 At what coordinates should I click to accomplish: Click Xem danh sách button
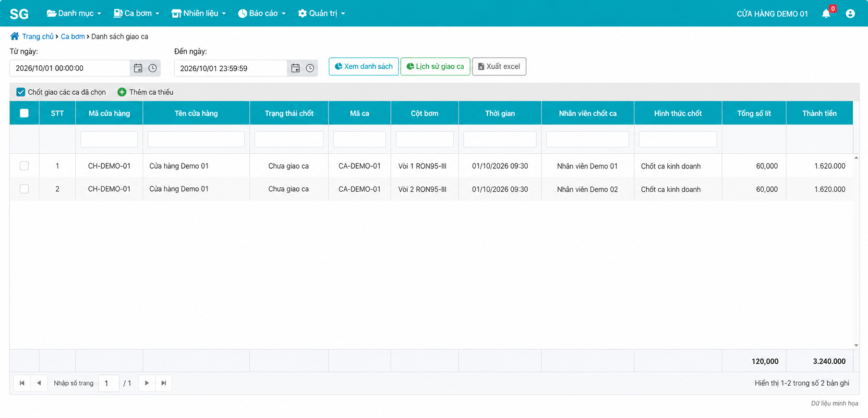coord(363,66)
